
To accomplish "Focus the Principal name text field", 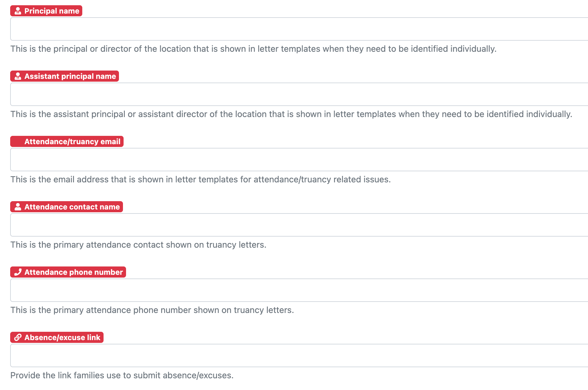I will (299, 29).
